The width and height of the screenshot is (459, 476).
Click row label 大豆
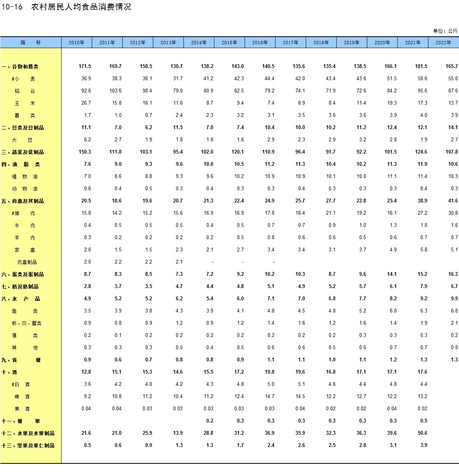click(22, 140)
